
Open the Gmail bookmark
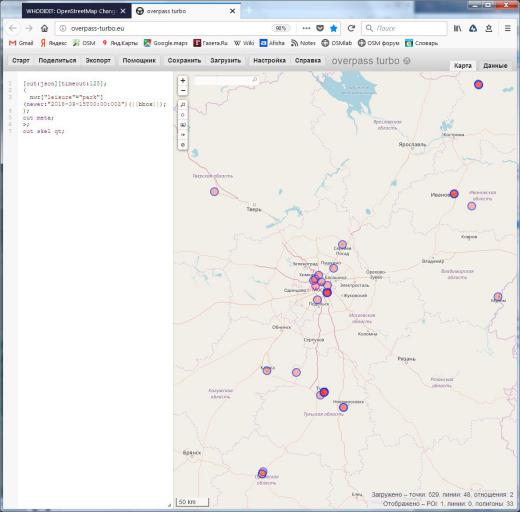21,43
